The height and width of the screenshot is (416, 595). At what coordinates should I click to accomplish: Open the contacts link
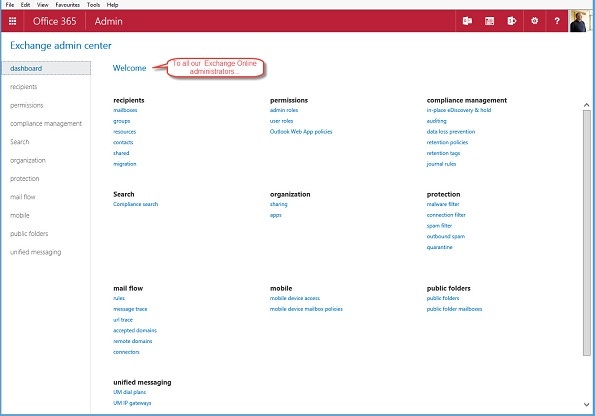click(x=123, y=142)
